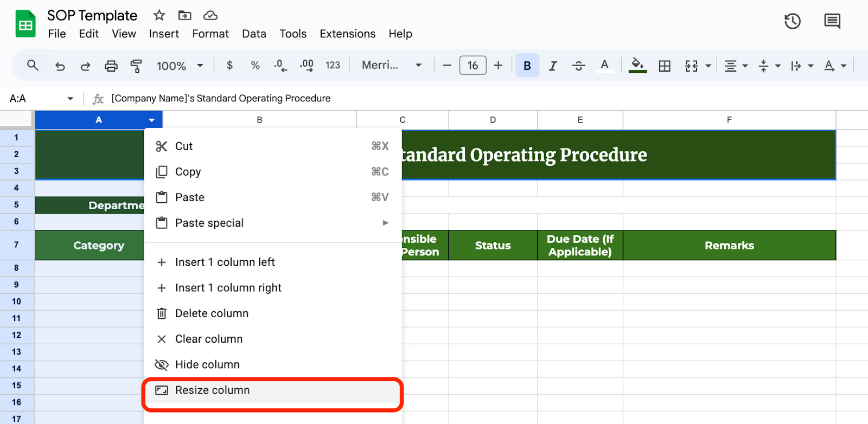Open the Extensions menu
Image resolution: width=868 pixels, height=424 pixels.
(347, 34)
